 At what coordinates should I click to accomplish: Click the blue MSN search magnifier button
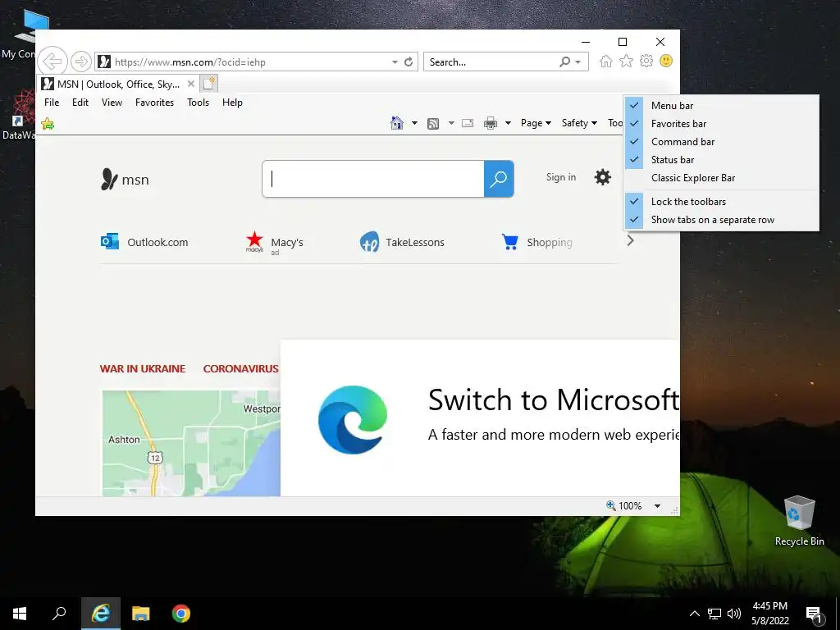(x=498, y=178)
